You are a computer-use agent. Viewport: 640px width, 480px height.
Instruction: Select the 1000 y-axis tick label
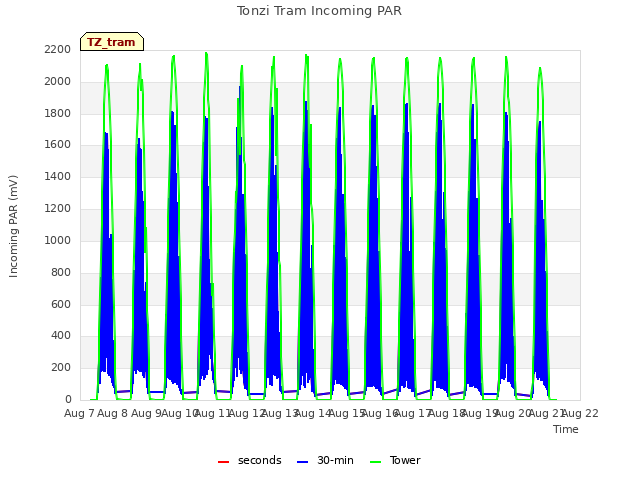coord(58,240)
